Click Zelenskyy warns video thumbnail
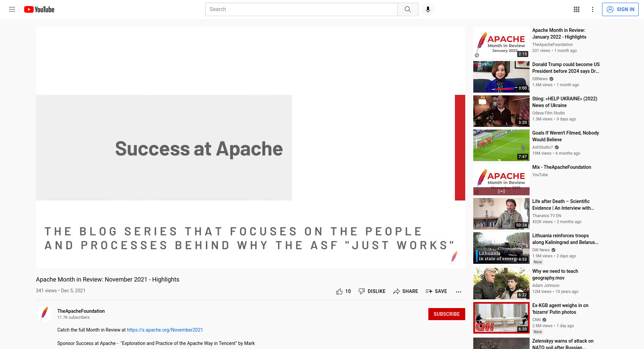The width and height of the screenshot is (644, 349). point(501,343)
